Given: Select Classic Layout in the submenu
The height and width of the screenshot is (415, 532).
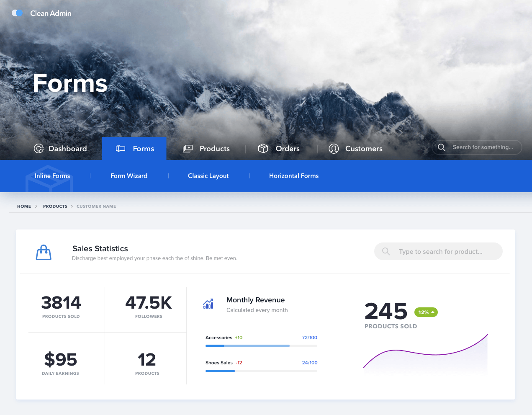Looking at the screenshot, I should coord(208,176).
